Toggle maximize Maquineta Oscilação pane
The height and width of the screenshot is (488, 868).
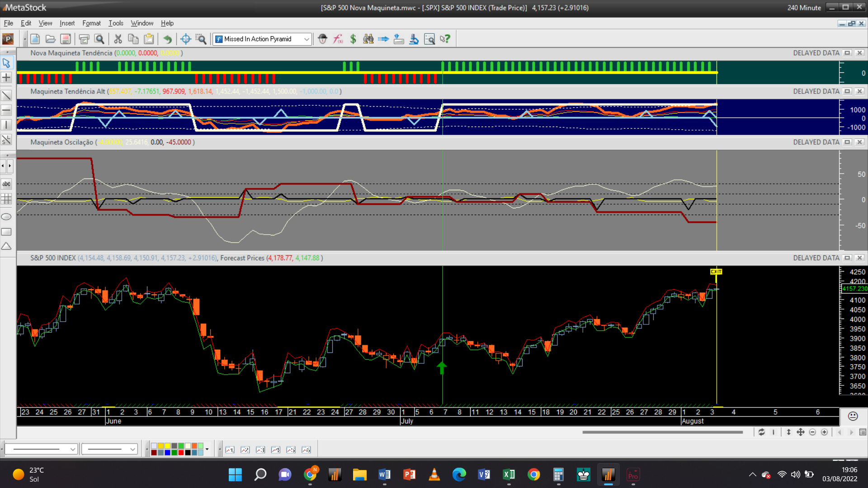click(847, 142)
